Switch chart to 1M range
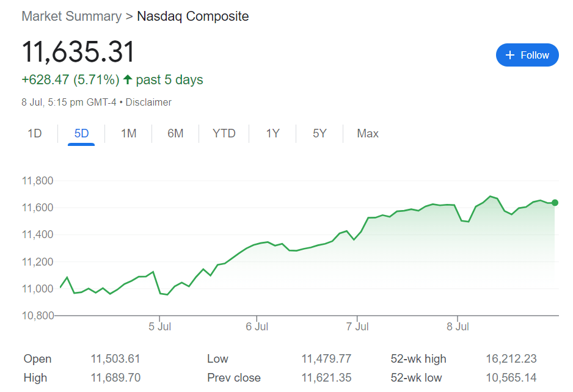The height and width of the screenshot is (392, 573). tap(128, 133)
